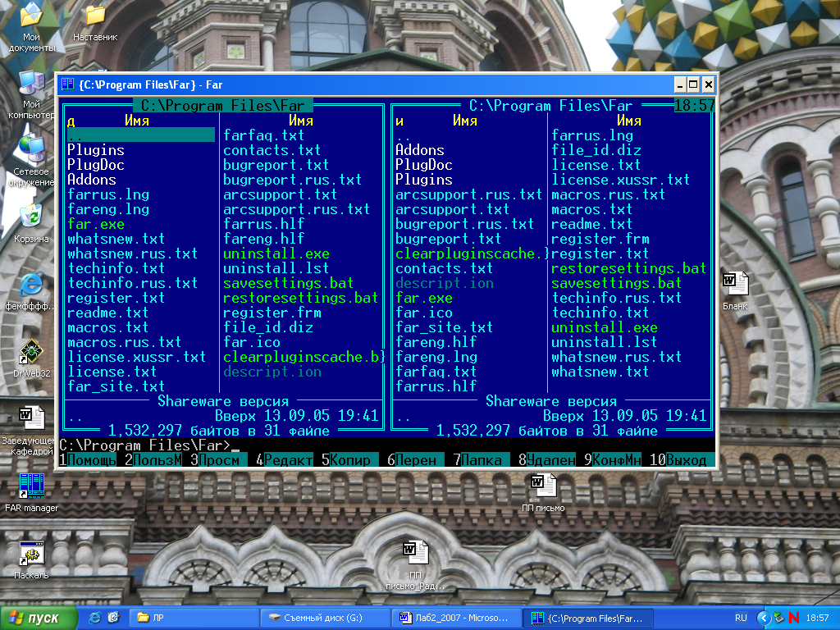Select savesettings.bat in left panel
This screenshot has width=840, height=630.
[288, 283]
